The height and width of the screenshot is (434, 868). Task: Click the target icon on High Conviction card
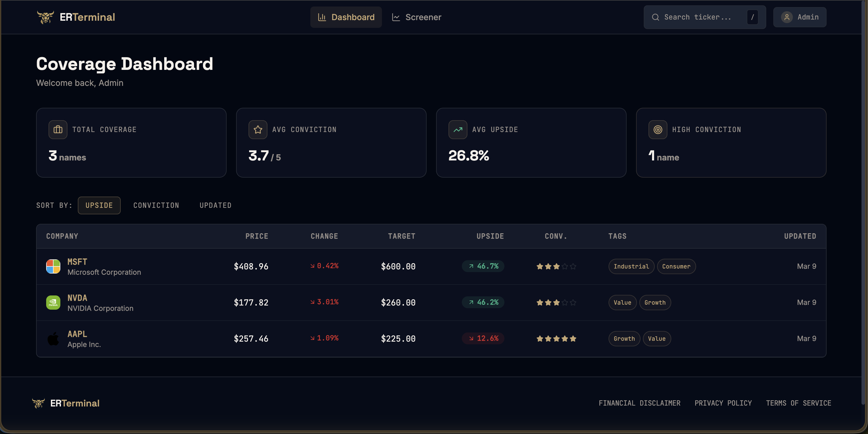pyautogui.click(x=657, y=129)
